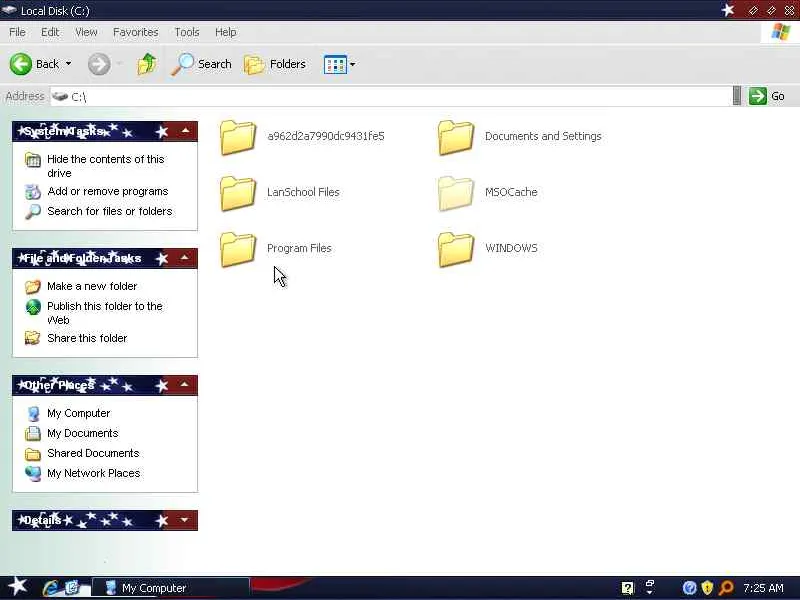This screenshot has width=800, height=600.
Task: Open My Network Places link
Action: pyautogui.click(x=94, y=473)
